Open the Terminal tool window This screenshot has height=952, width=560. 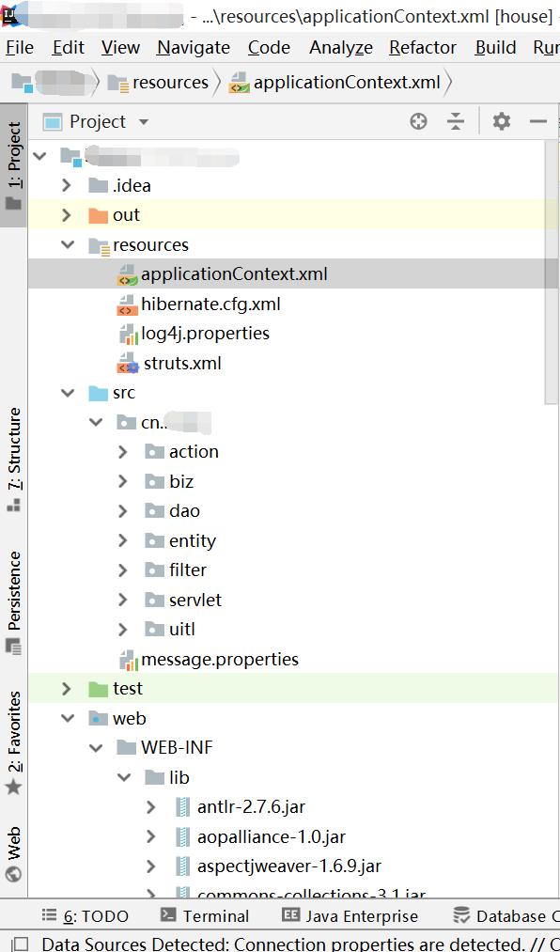(x=205, y=915)
